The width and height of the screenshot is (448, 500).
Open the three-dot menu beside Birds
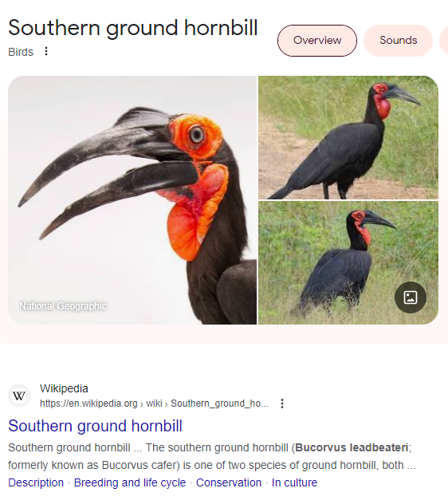46,51
